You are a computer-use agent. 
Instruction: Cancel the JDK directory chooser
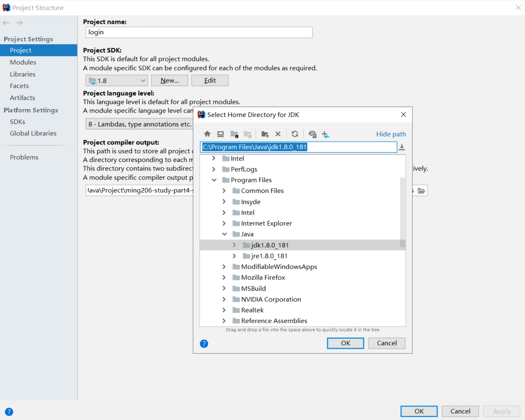pos(387,343)
